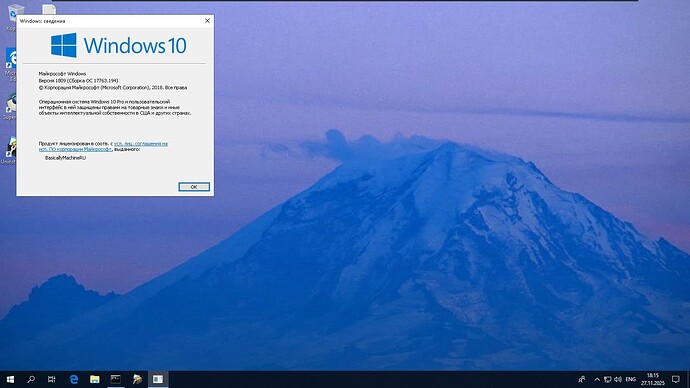Switch to the Command Prompt taskbar window

click(x=116, y=379)
